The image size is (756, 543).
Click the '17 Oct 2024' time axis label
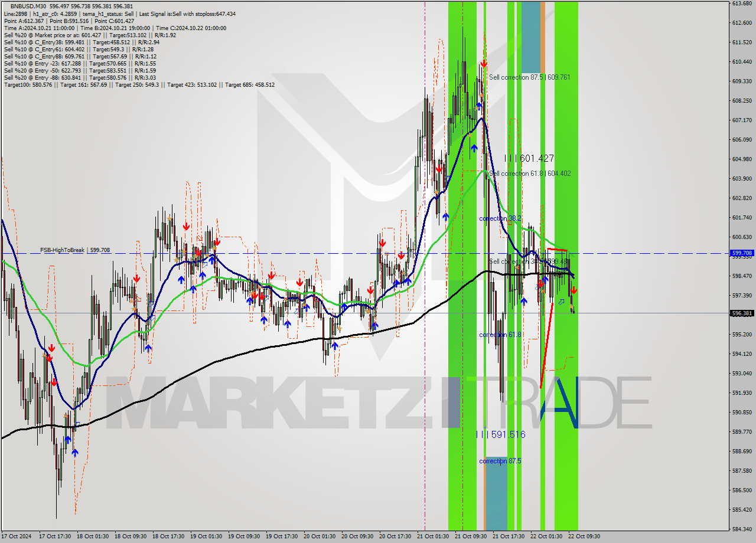click(x=16, y=537)
